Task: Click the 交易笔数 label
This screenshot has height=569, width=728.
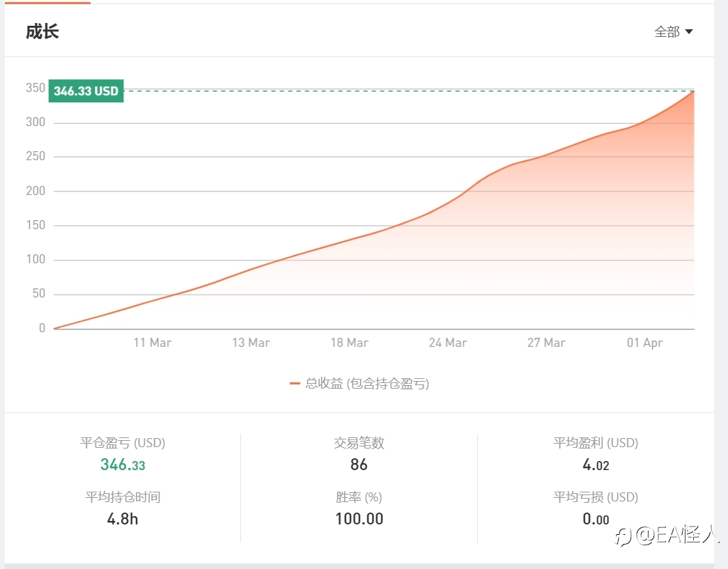Action: coord(359,443)
